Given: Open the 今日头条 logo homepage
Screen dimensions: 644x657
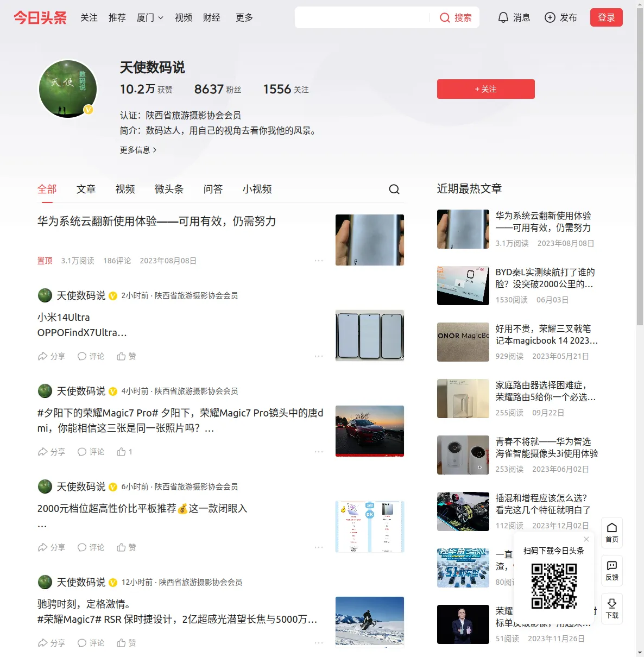Looking at the screenshot, I should click(40, 17).
